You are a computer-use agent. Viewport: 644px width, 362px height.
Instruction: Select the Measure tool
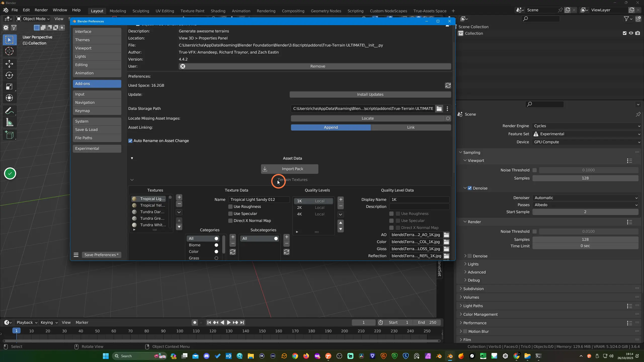coord(9,122)
